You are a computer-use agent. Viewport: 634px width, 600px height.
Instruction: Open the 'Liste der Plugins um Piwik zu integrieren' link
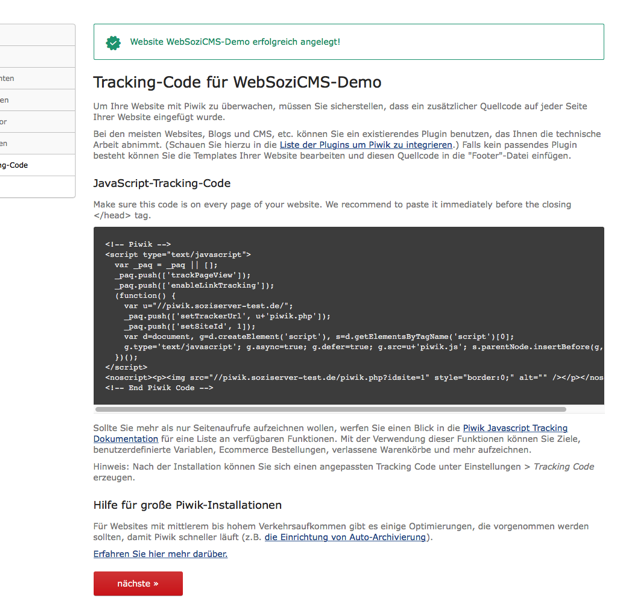coord(366,145)
